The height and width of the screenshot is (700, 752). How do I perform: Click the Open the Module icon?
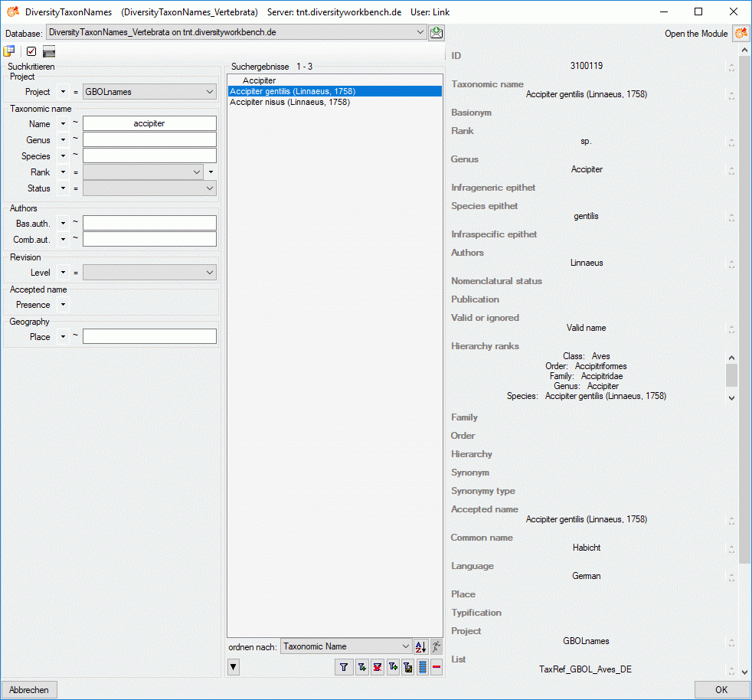tap(741, 34)
